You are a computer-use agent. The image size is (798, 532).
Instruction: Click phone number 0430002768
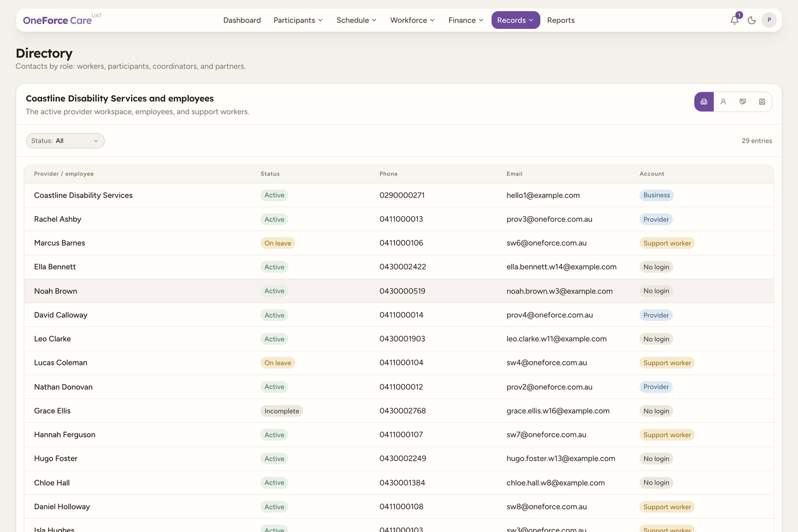click(x=402, y=411)
